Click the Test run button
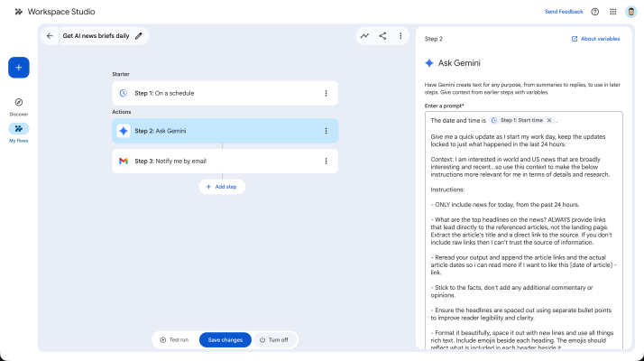 pos(175,340)
